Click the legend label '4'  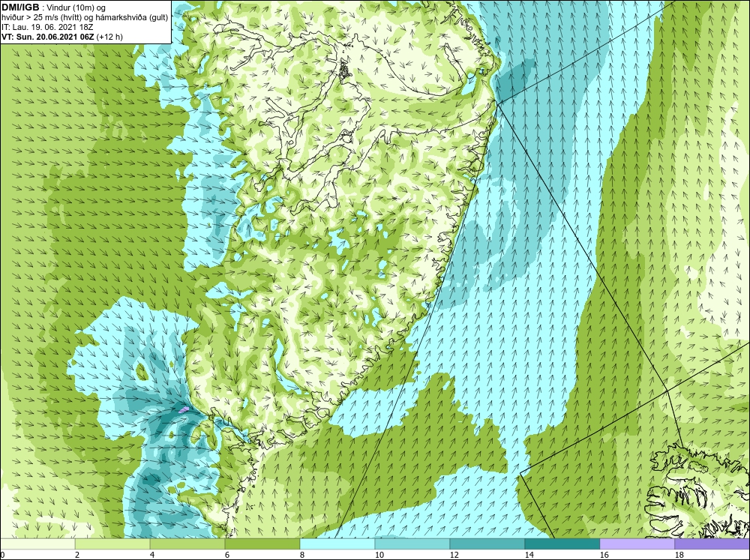[x=152, y=555]
